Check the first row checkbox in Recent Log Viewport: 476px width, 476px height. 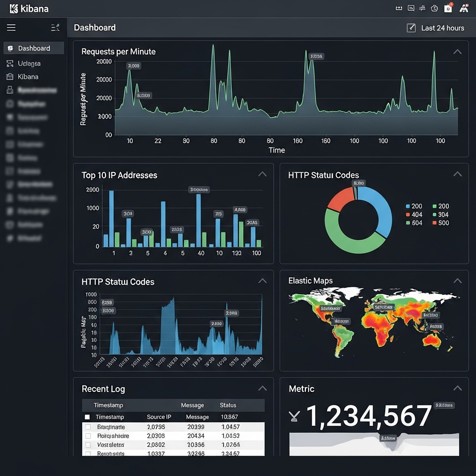point(88,426)
